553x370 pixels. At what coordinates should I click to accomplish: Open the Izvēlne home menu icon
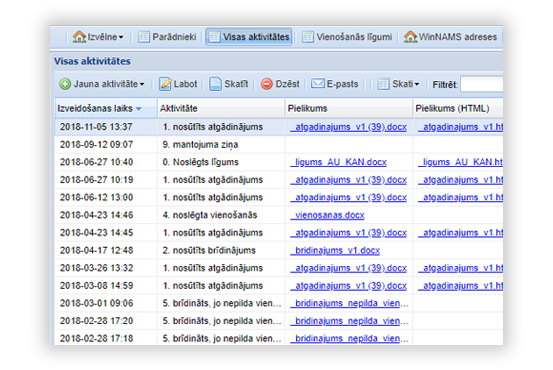(79, 37)
